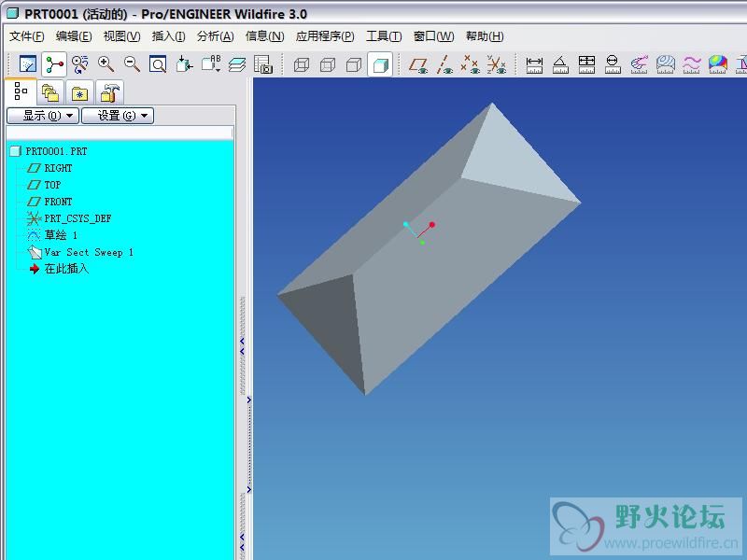Open the pink wave Offset analysis icon
The image size is (747, 560).
click(691, 64)
